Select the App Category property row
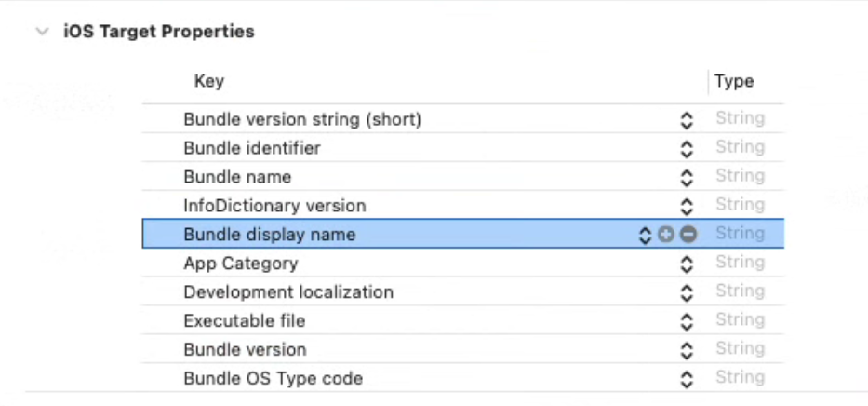The width and height of the screenshot is (868, 406). pos(462,264)
